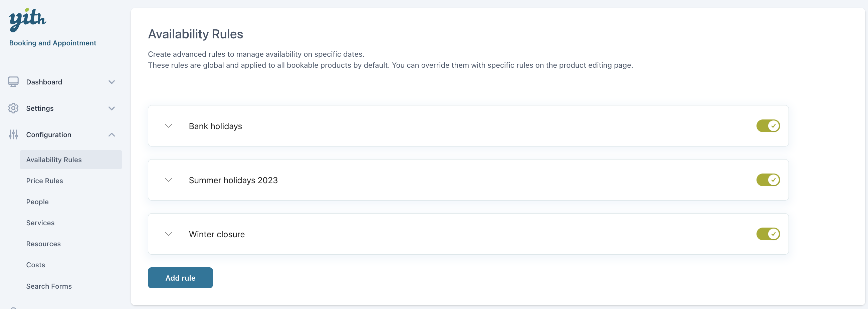Toggle the Winter closure rule off
Image resolution: width=868 pixels, height=309 pixels.
pos(768,234)
